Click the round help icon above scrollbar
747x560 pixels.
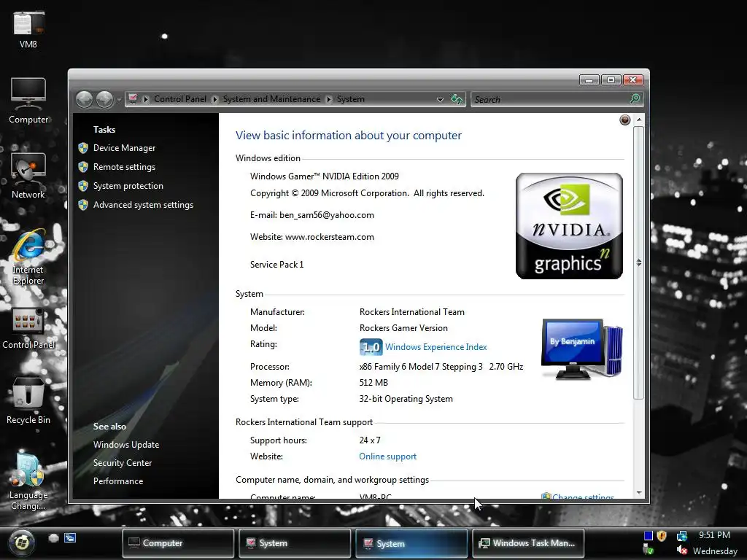625,120
